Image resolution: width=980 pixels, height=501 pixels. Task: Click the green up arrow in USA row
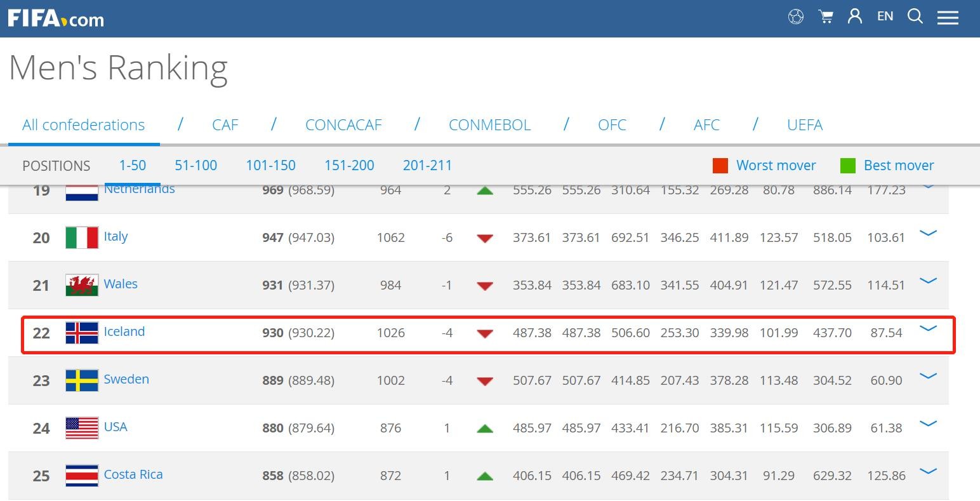[x=485, y=429]
